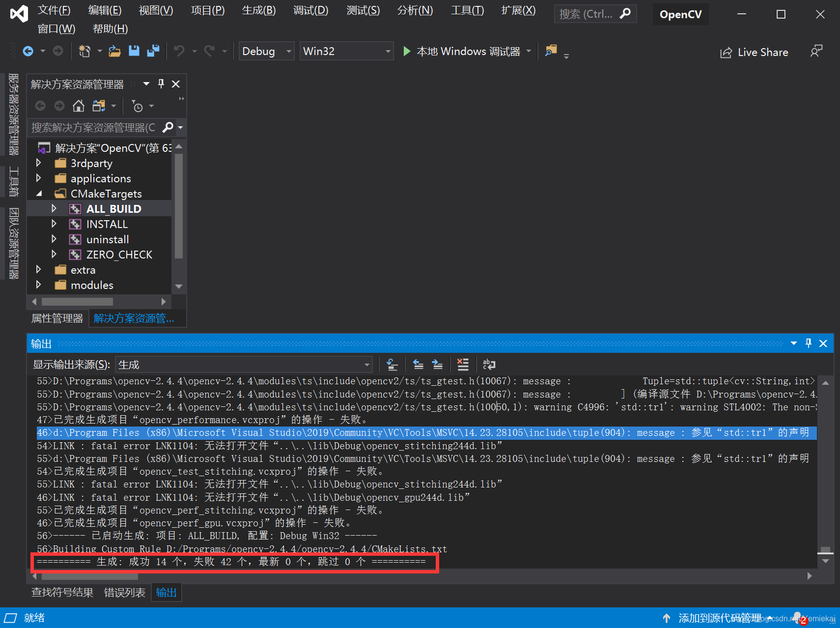The height and width of the screenshot is (628, 840).
Task: Expand the applications folder
Action: coord(38,178)
